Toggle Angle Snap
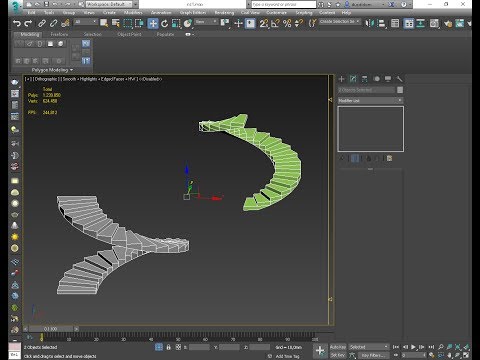480x360 pixels. (275, 23)
